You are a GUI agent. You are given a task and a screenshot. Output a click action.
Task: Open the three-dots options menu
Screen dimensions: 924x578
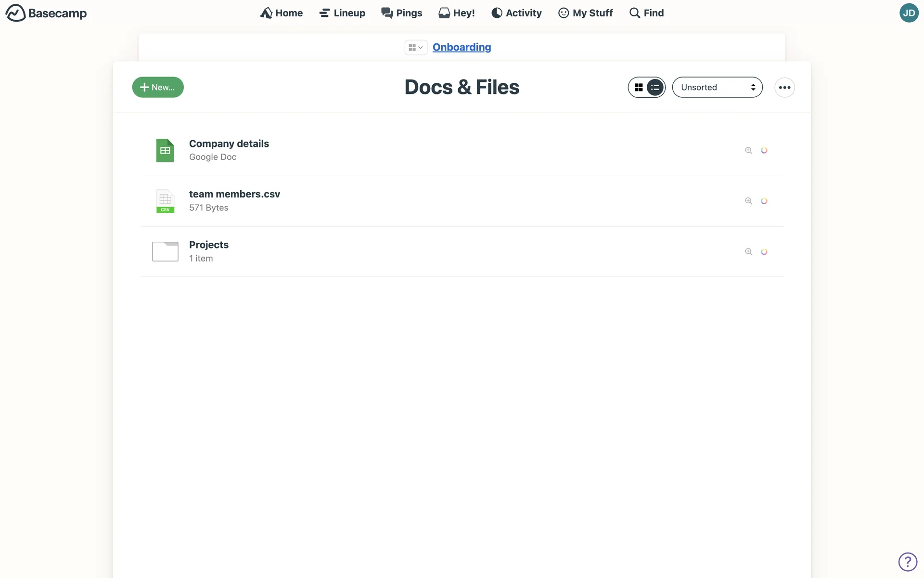tap(784, 87)
